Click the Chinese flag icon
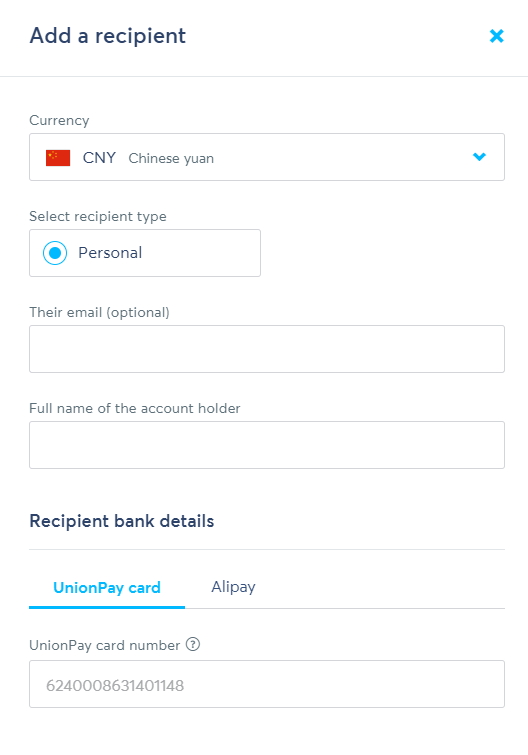This screenshot has height=755, width=528. click(58, 158)
